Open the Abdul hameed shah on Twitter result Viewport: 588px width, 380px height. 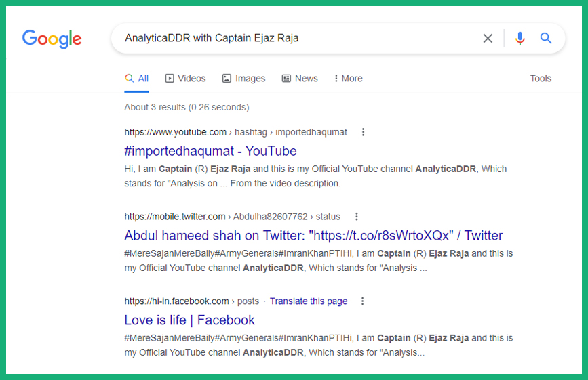[313, 236]
